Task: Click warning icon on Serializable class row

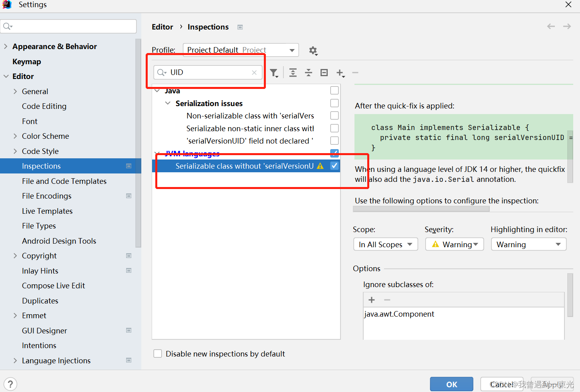Action: (x=320, y=166)
